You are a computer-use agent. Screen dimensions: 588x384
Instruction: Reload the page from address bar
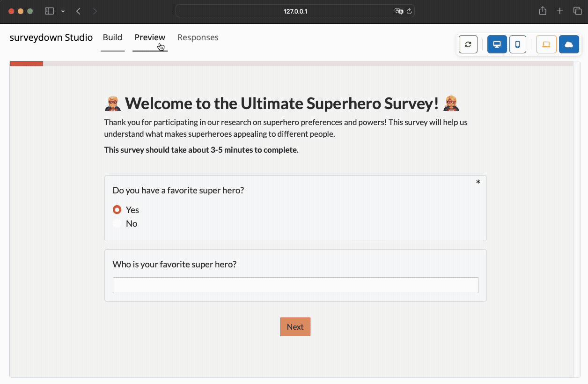click(409, 11)
